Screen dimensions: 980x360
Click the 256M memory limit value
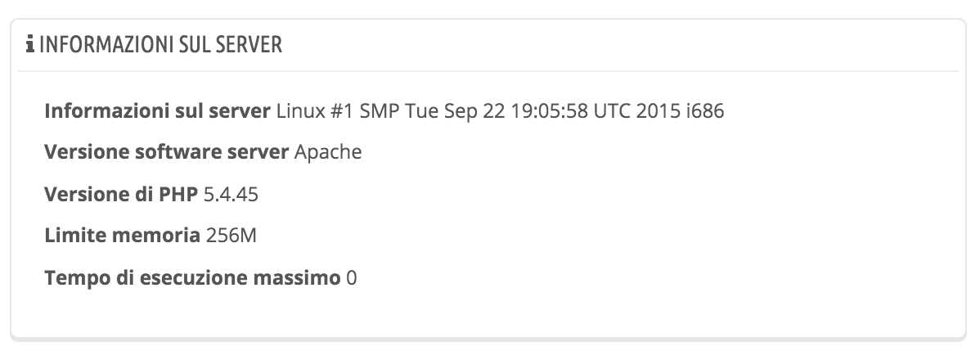tap(232, 236)
